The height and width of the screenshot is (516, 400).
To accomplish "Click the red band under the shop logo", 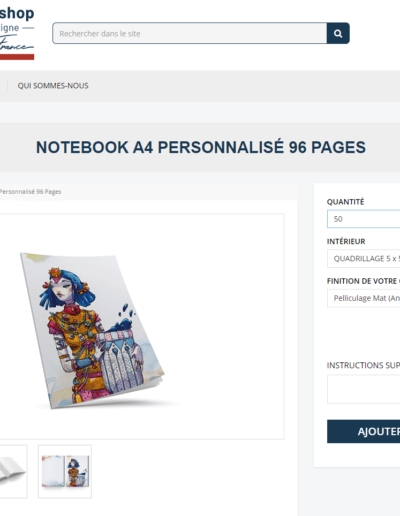I will click(17, 57).
